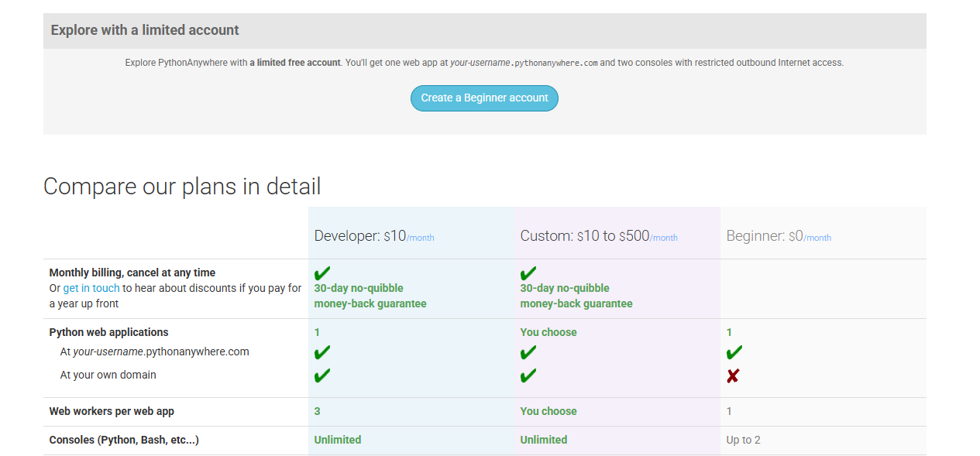Click the Compare our plans in detail heading

pyautogui.click(x=182, y=186)
